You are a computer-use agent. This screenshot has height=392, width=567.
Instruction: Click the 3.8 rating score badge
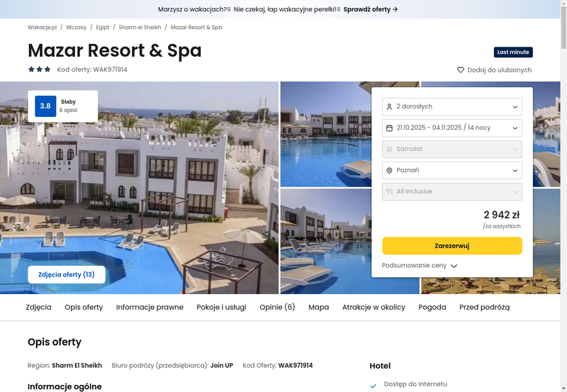[45, 106]
